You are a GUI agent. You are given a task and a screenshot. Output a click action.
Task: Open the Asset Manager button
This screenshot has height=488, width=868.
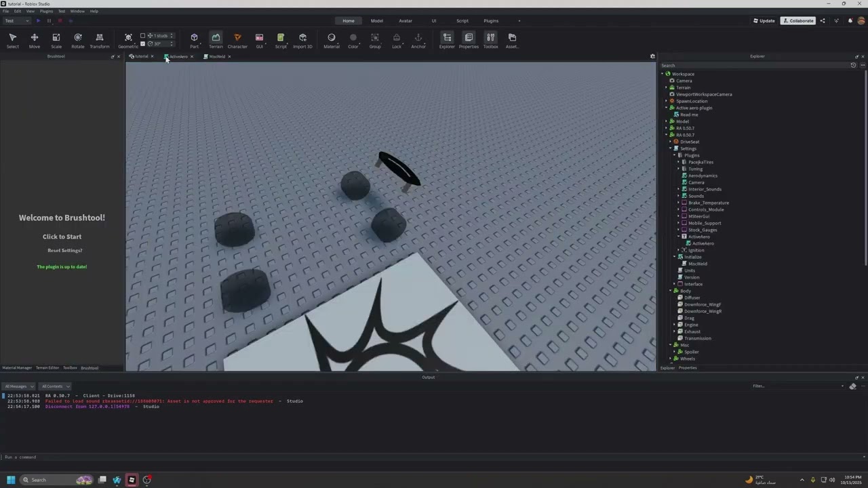pos(512,41)
